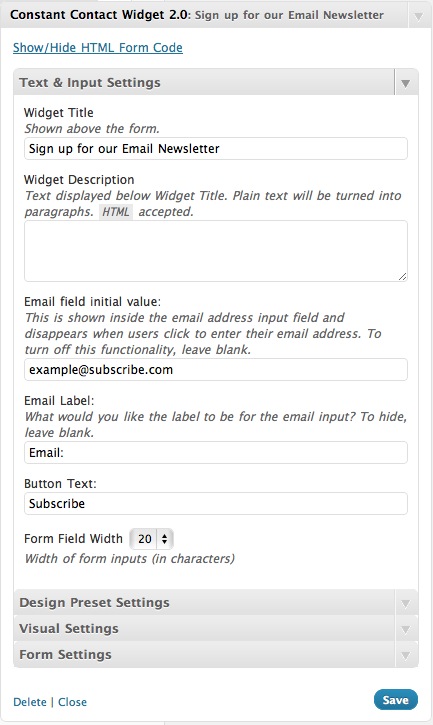433x725 pixels.
Task: Click the Close link
Action: [x=72, y=702]
